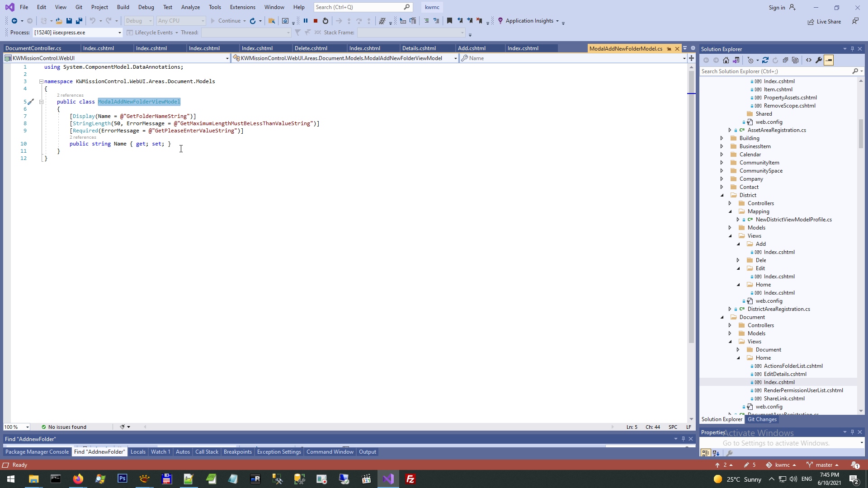This screenshot has width=868, height=488.
Task: Click the Search Solution Explorer field
Action: (x=775, y=71)
